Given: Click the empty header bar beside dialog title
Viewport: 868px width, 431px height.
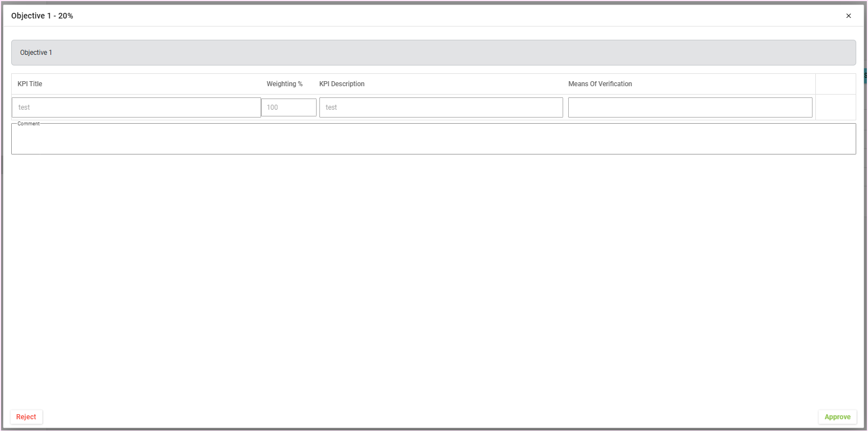Looking at the screenshot, I should 448,16.
